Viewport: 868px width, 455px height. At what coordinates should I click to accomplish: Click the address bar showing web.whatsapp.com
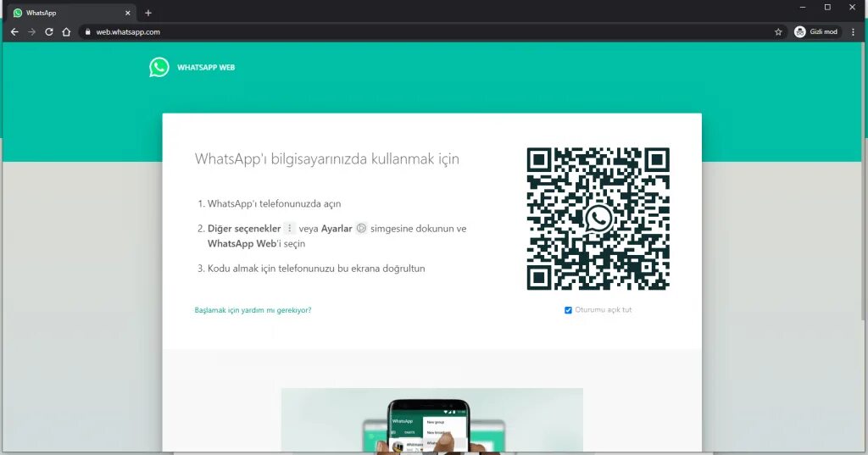pos(431,32)
